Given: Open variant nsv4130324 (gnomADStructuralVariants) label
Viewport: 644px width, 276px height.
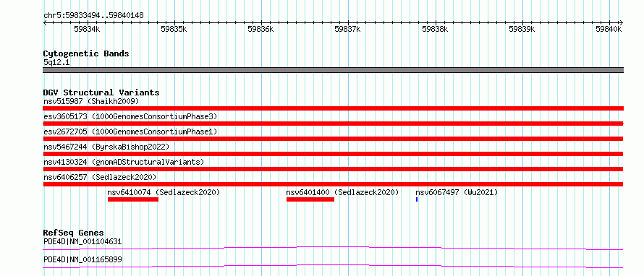Looking at the screenshot, I should [124, 162].
